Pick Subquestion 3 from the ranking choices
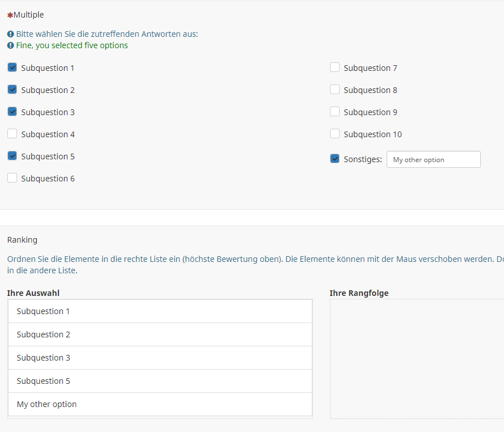 point(160,358)
